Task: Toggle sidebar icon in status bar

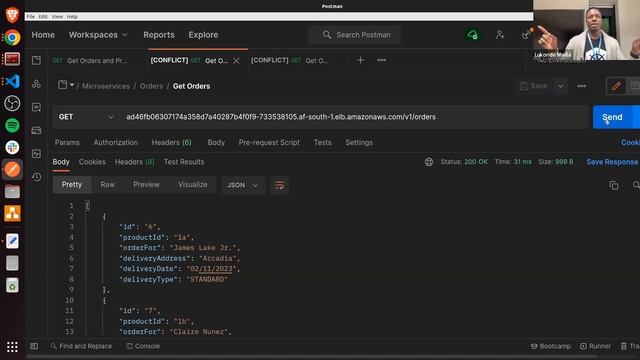Action: [34, 347]
